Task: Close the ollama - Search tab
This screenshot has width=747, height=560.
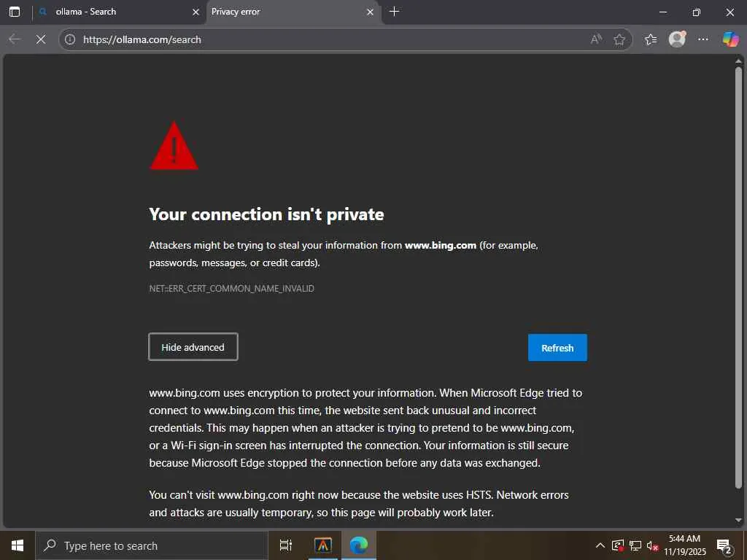Action: 196,12
